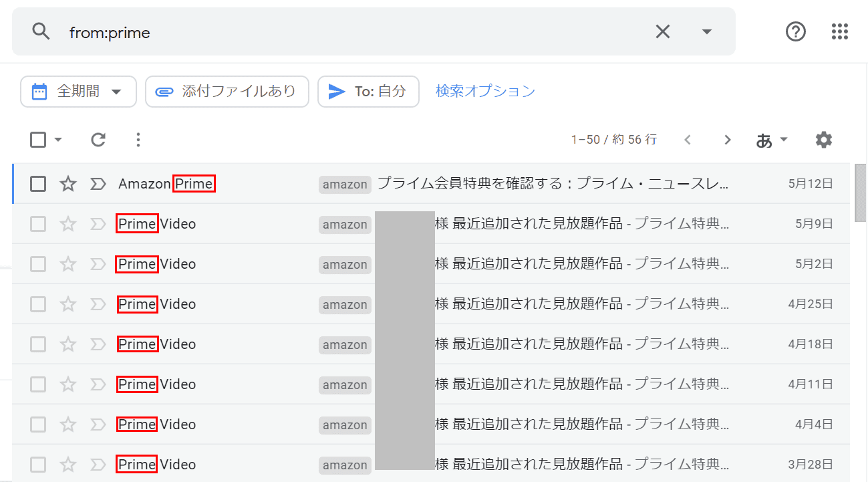This screenshot has height=482, width=868.
Task: Toggle importance marker on 4月11日 email
Action: click(x=98, y=384)
